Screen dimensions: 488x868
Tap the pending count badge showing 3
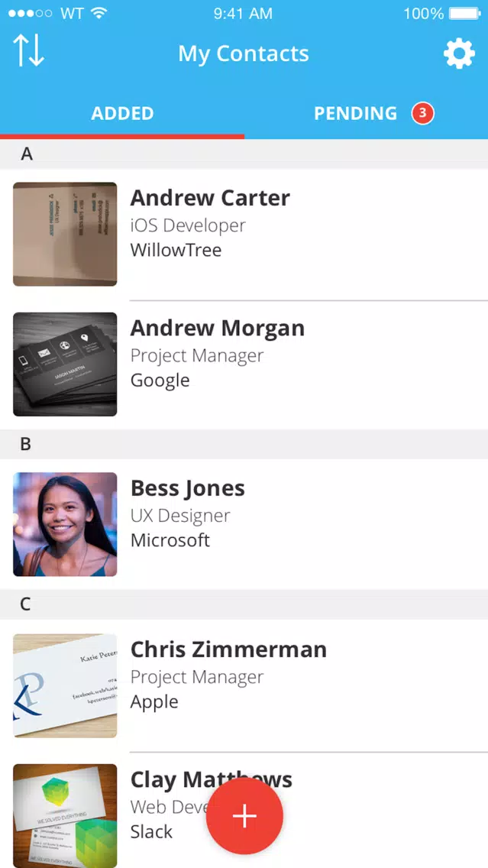[x=423, y=114]
